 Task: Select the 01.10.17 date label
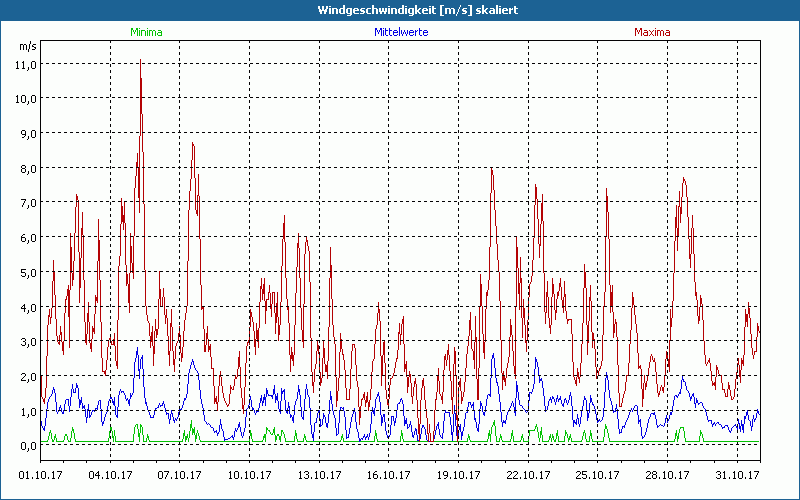click(42, 475)
